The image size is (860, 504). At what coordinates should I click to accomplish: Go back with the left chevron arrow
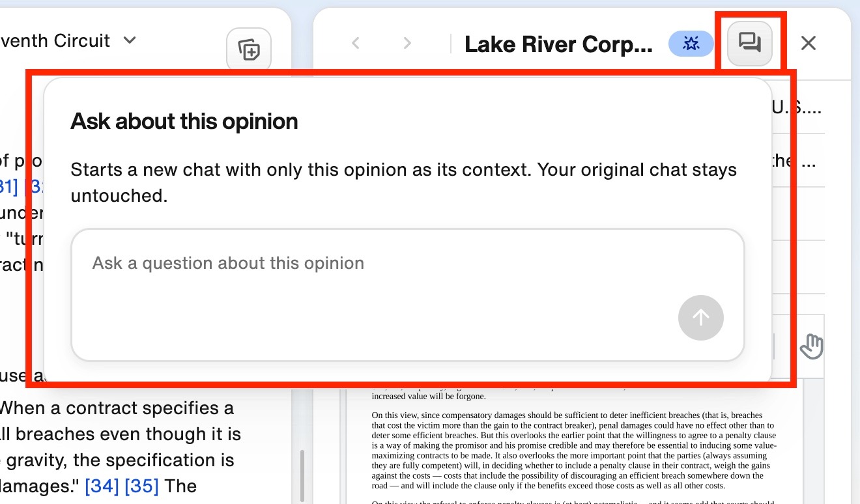356,44
